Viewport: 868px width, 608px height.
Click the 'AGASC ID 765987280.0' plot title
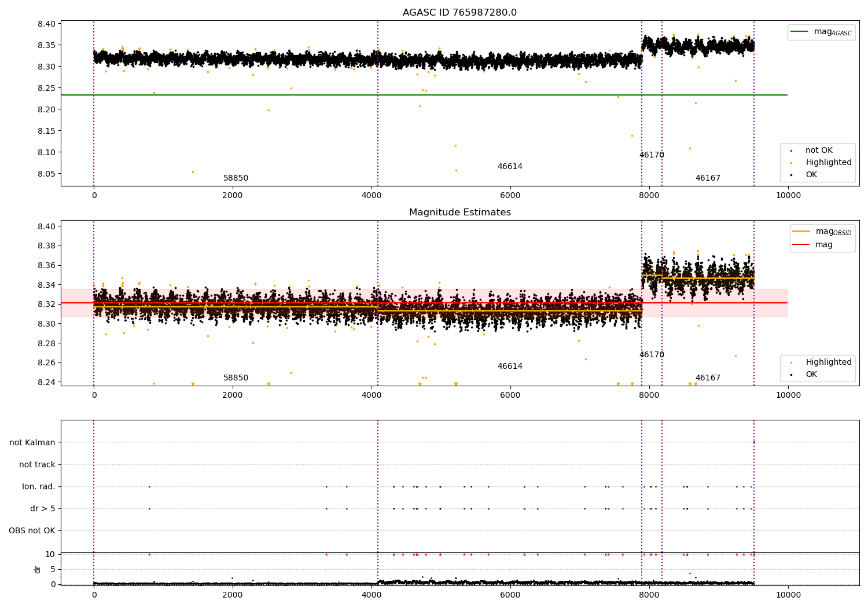(x=459, y=13)
